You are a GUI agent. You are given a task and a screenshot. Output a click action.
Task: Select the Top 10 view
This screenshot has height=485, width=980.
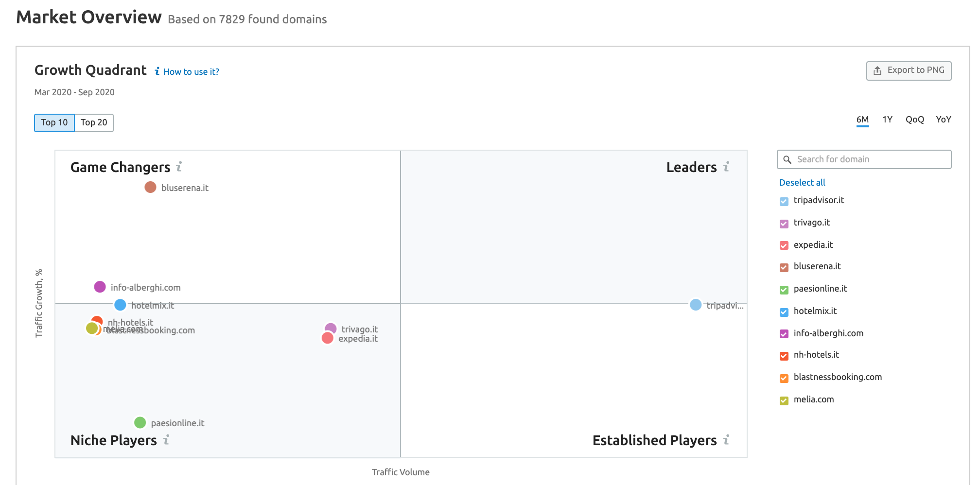click(54, 122)
